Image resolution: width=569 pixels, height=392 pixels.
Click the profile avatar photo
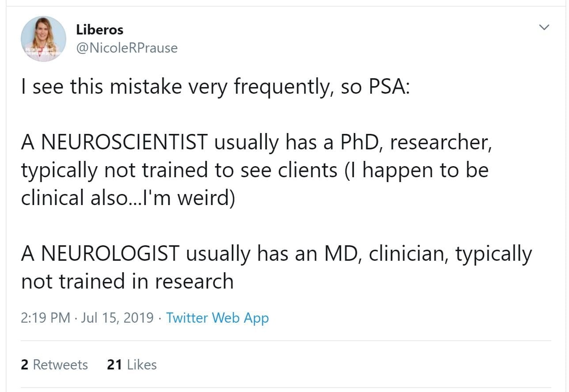coord(43,39)
